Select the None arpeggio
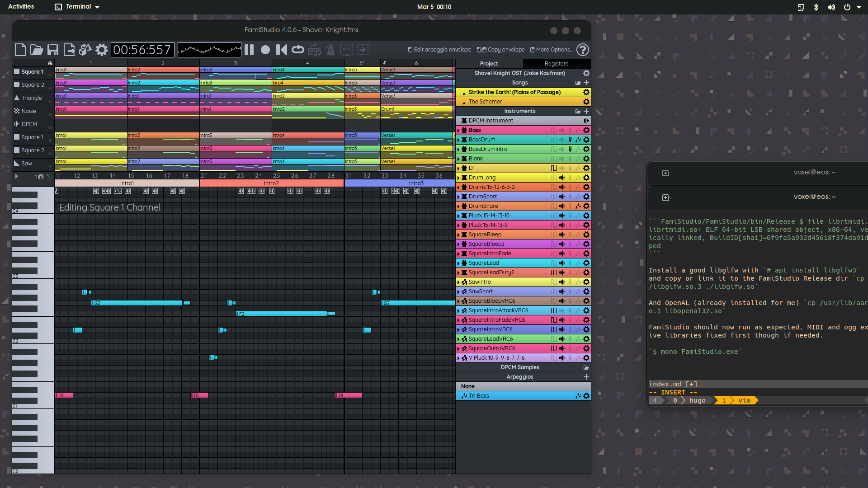868x488 pixels. (523, 386)
